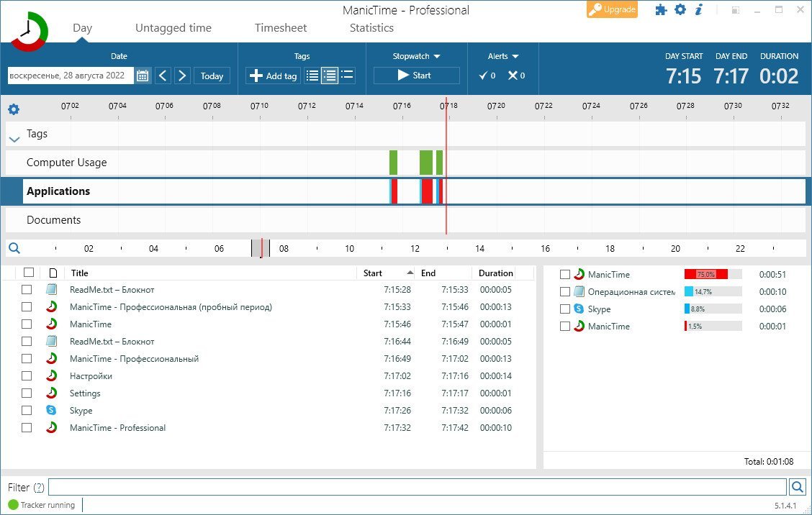Open settings gear in title bar
Screen dimensions: 812x515
pyautogui.click(x=680, y=10)
